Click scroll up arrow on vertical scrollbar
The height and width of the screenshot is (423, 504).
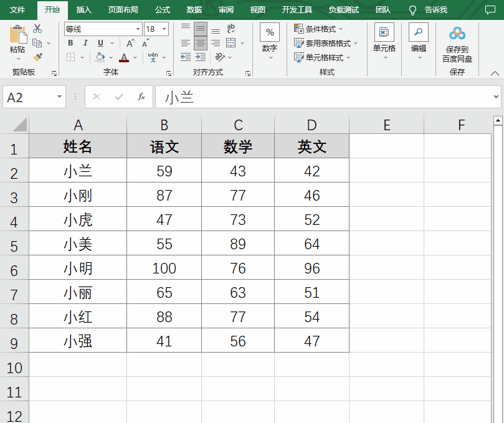tap(498, 121)
